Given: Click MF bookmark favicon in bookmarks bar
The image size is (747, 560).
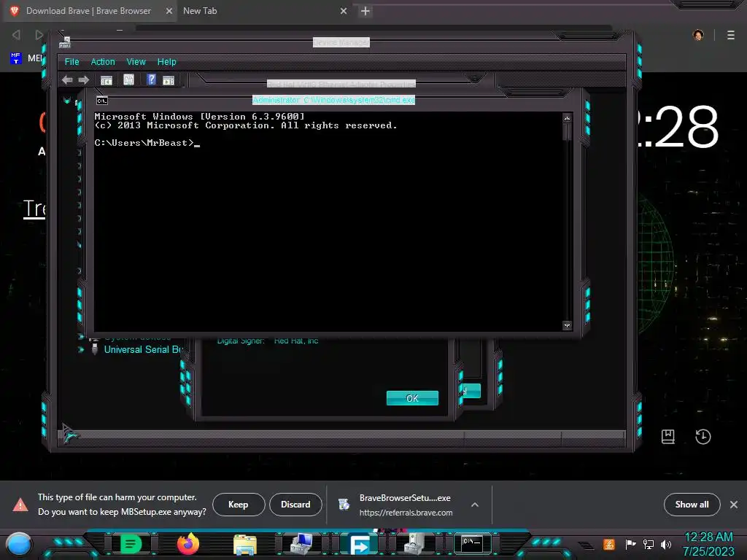Looking at the screenshot, I should pyautogui.click(x=16, y=58).
